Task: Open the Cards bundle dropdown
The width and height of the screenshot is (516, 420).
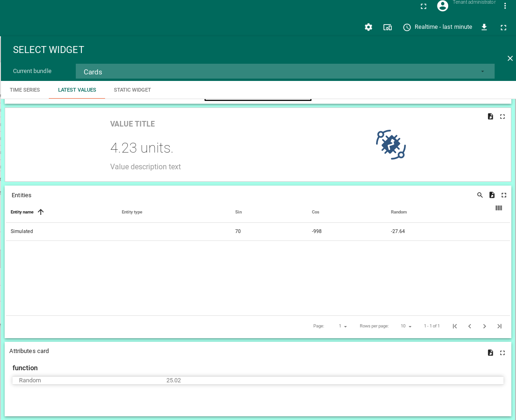Action: (285, 72)
